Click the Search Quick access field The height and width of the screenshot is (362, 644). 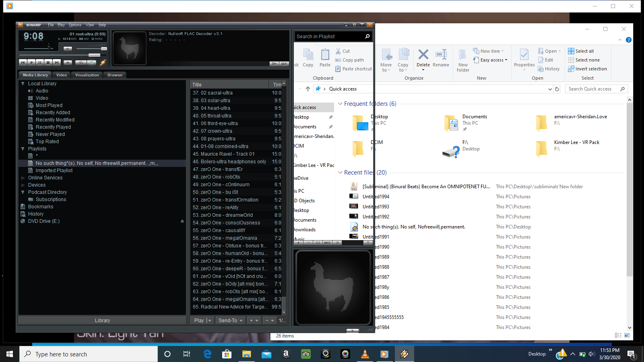(596, 89)
